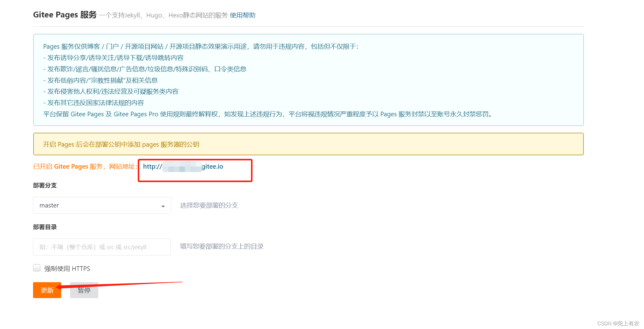Screen dimensions: 644x329
Task: Click the orange 更新 button
Action: (x=47, y=290)
